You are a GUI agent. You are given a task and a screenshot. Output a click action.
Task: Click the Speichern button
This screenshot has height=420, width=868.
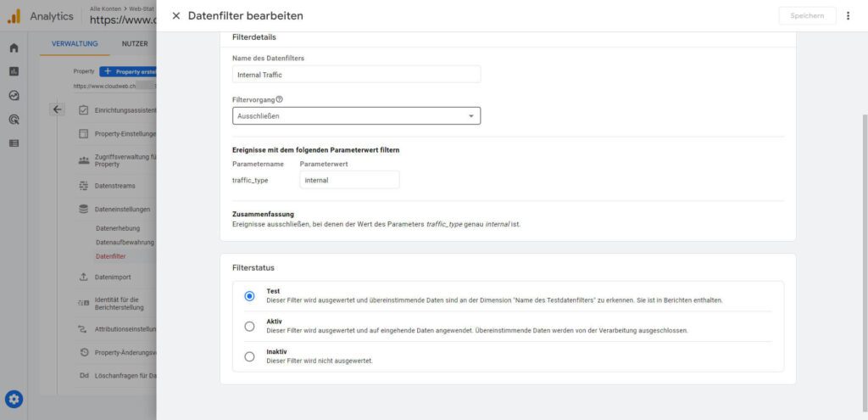807,16
